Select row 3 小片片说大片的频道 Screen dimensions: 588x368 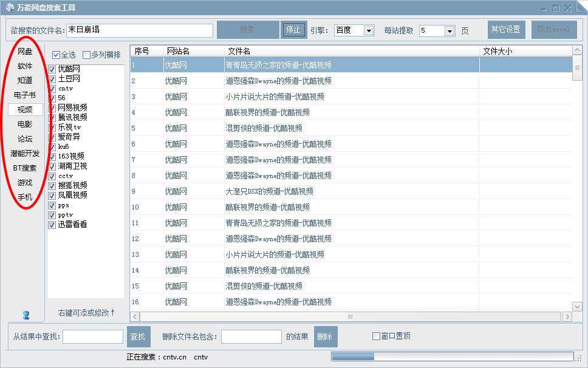tap(351, 97)
